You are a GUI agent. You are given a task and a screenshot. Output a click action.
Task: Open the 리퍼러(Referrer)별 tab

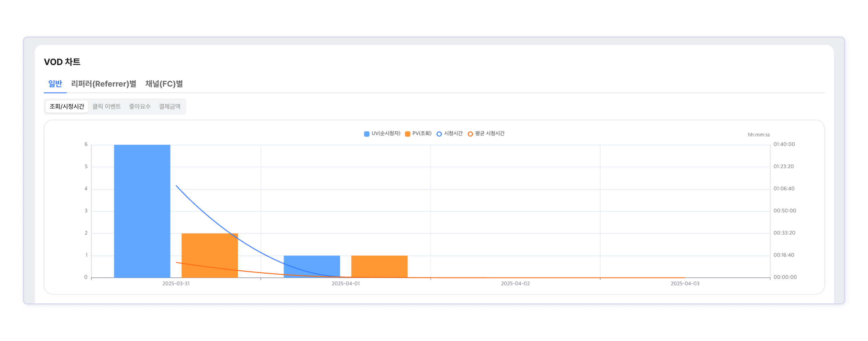click(x=103, y=84)
